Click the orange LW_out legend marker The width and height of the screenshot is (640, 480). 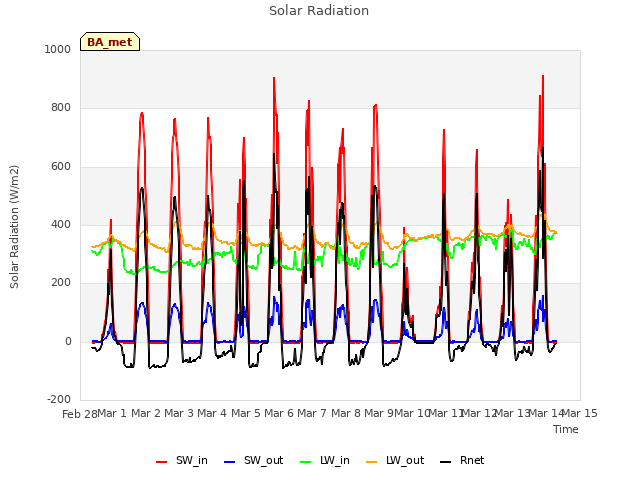pos(372,462)
